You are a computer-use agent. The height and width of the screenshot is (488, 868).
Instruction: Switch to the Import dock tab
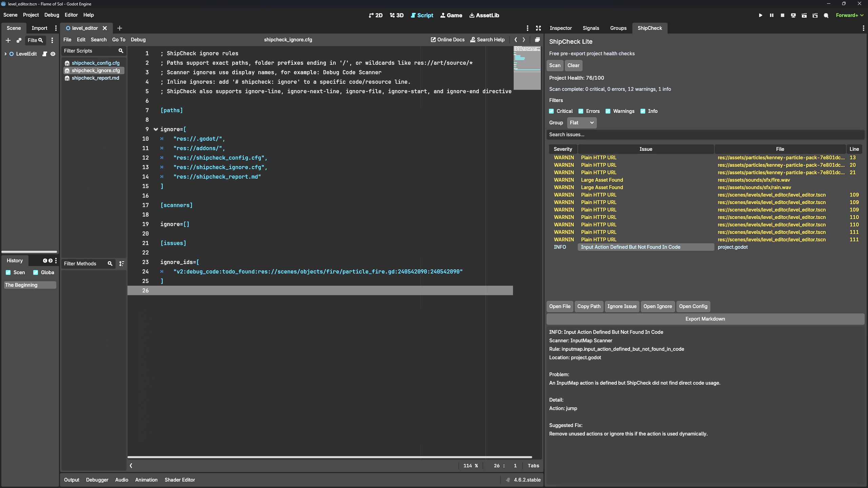(39, 28)
